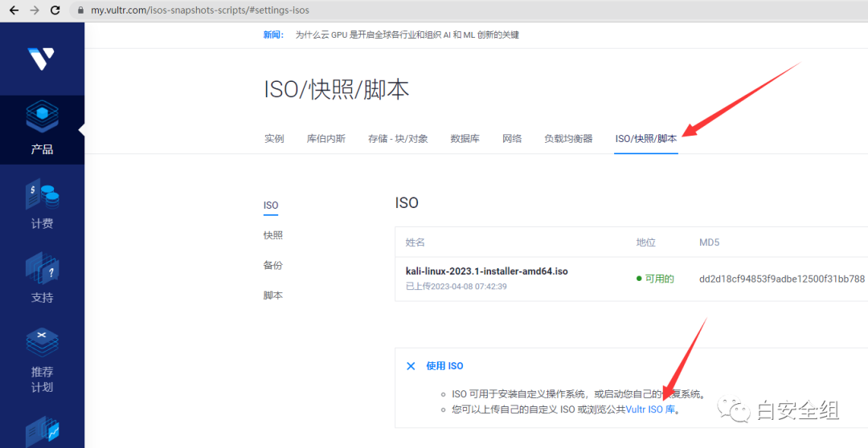Select 快照 in the left submenu

(x=273, y=235)
